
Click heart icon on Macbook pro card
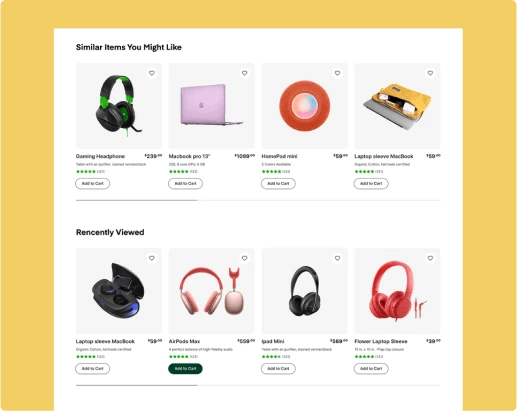(x=245, y=73)
